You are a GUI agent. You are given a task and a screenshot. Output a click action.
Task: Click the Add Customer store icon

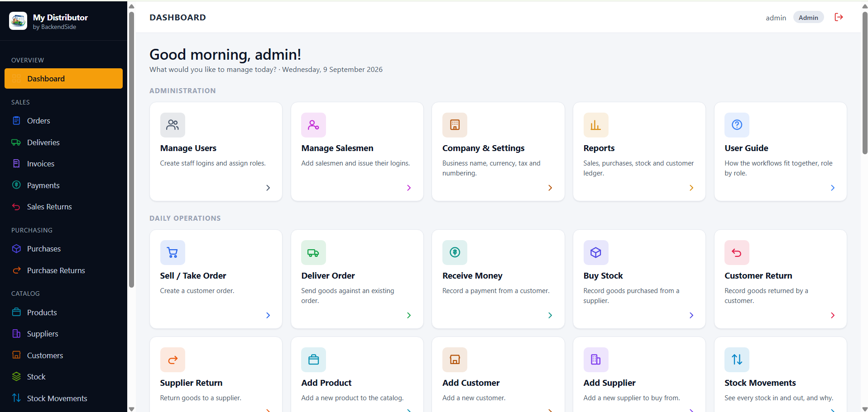[455, 360]
